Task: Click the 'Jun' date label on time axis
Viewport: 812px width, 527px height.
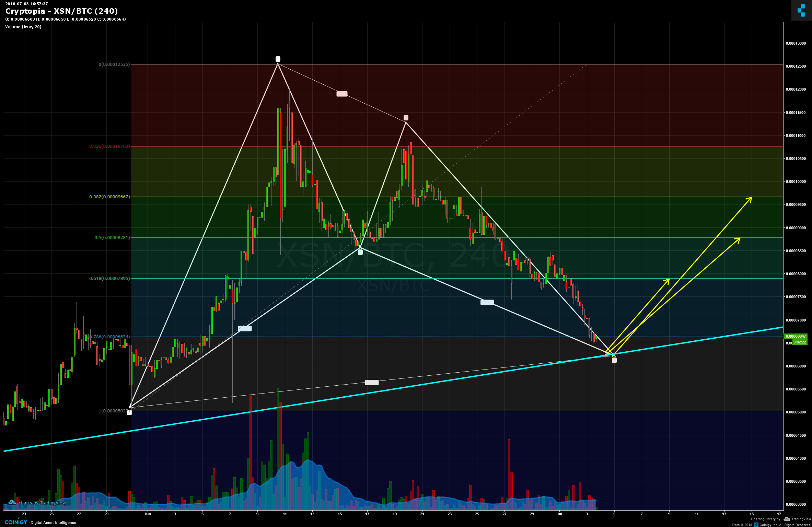Action: click(x=148, y=514)
